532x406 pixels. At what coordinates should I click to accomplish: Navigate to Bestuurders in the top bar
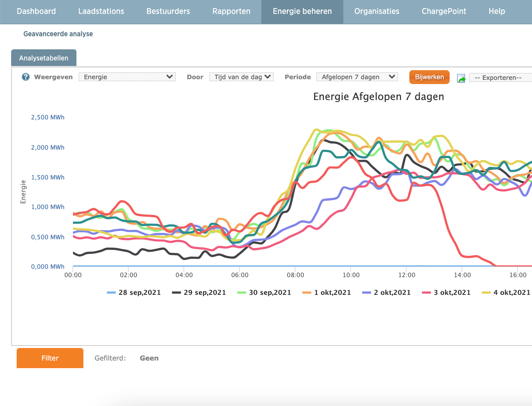168,11
